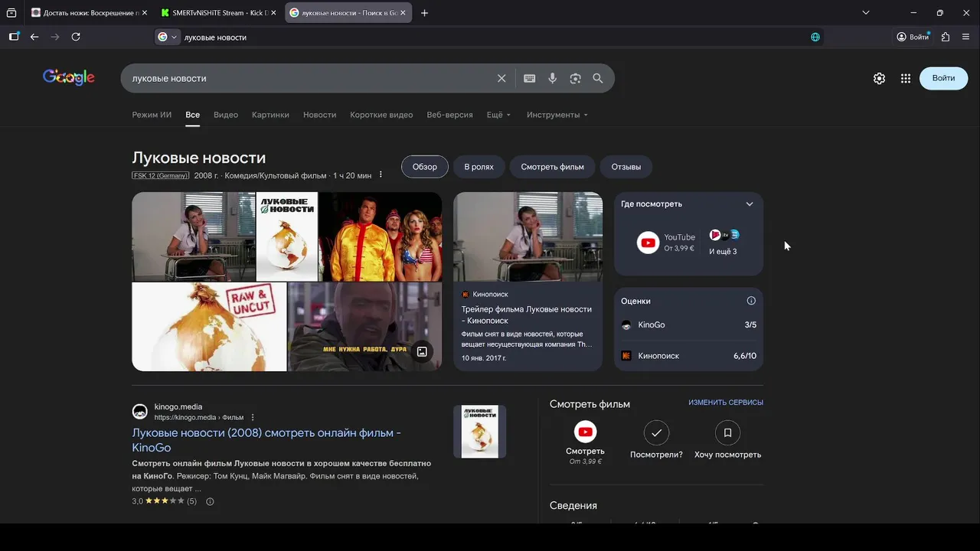Click the magnifier search icon
Viewport: 980px width, 551px height.
pos(598,78)
